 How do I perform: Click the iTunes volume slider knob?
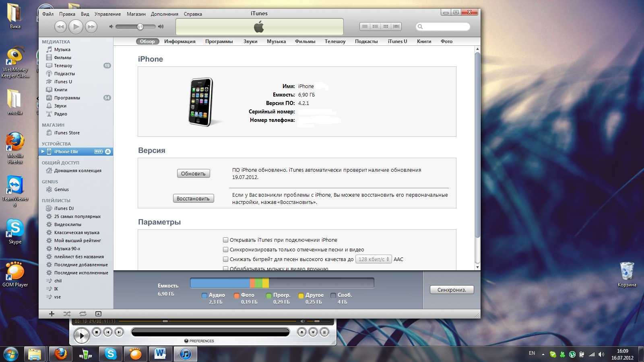click(x=140, y=27)
